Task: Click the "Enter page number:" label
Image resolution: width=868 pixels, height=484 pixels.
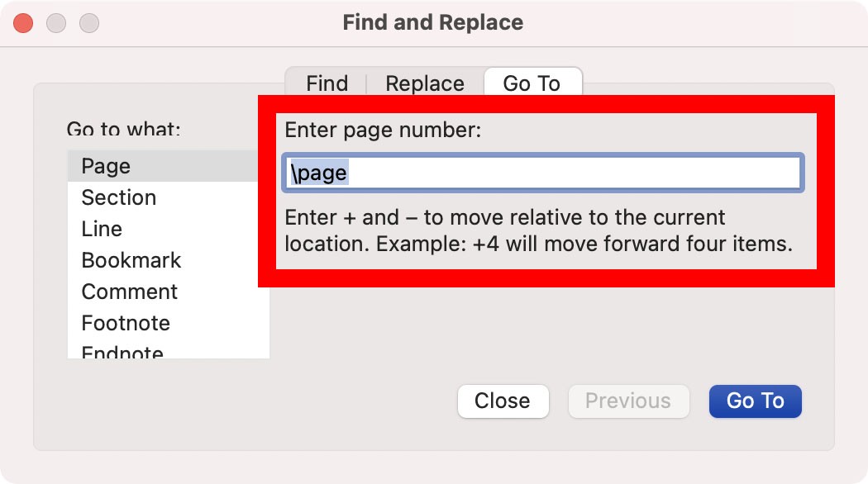Action: click(x=383, y=130)
